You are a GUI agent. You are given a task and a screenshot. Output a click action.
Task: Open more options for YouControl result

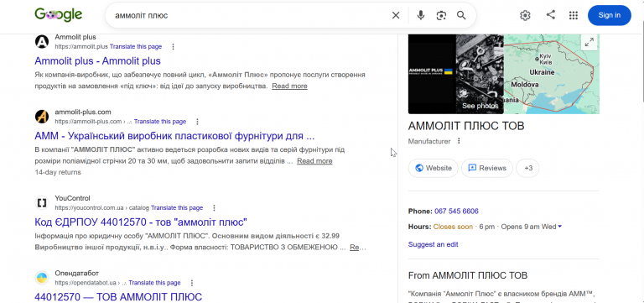click(x=214, y=208)
